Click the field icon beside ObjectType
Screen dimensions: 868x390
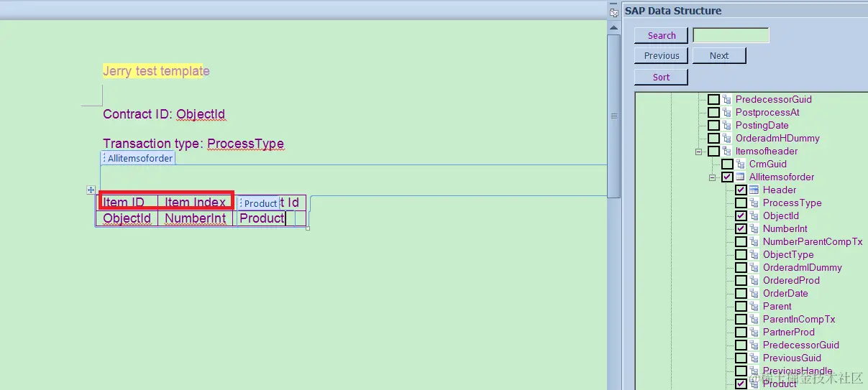click(x=754, y=254)
